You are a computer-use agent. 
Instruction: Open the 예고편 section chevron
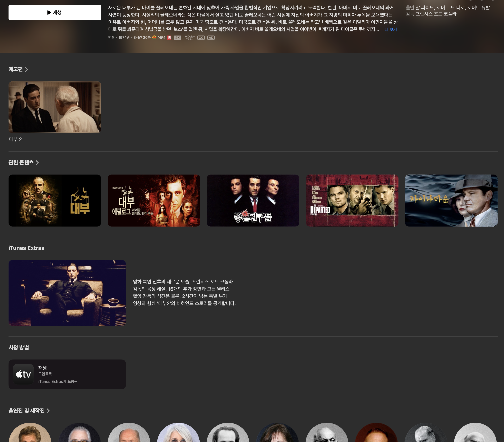click(x=26, y=69)
